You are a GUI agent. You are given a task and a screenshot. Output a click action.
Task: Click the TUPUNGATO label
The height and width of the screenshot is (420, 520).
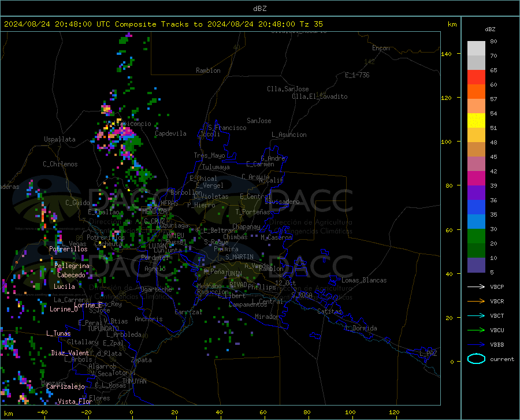coord(103,329)
